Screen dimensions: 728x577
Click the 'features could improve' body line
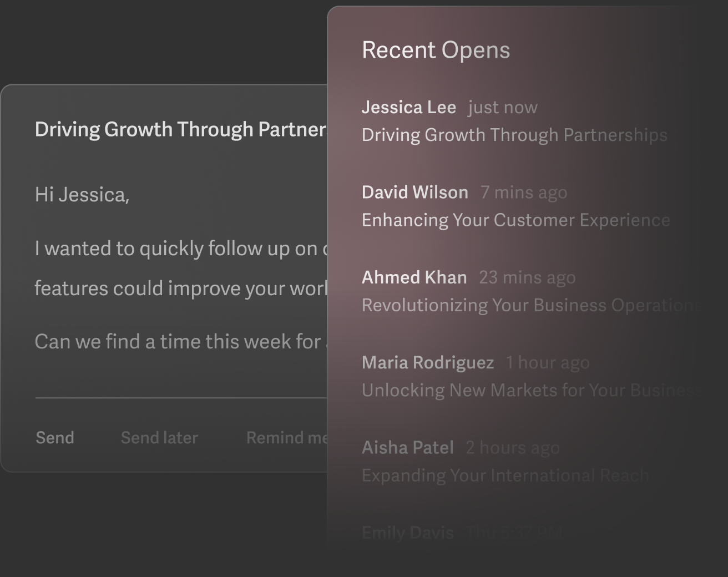[x=180, y=288]
